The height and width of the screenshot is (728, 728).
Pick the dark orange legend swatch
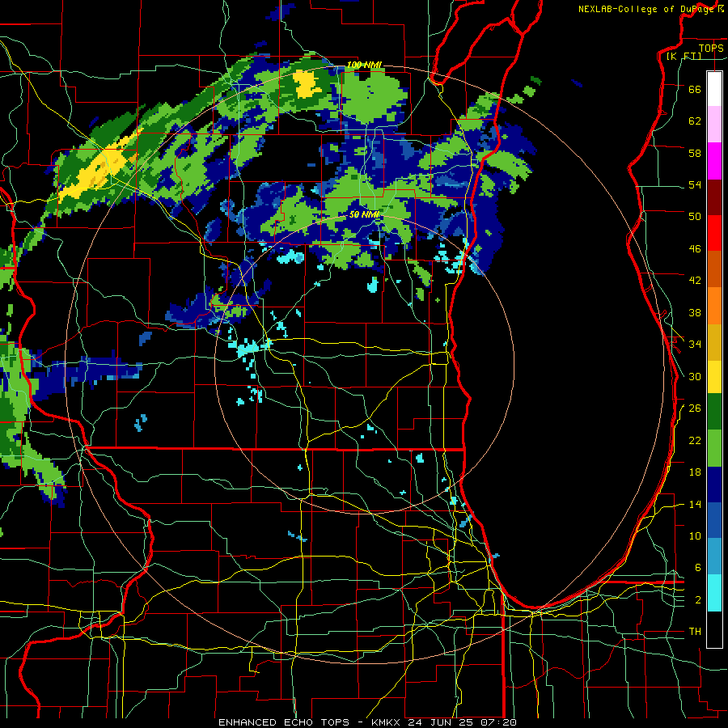(x=714, y=269)
